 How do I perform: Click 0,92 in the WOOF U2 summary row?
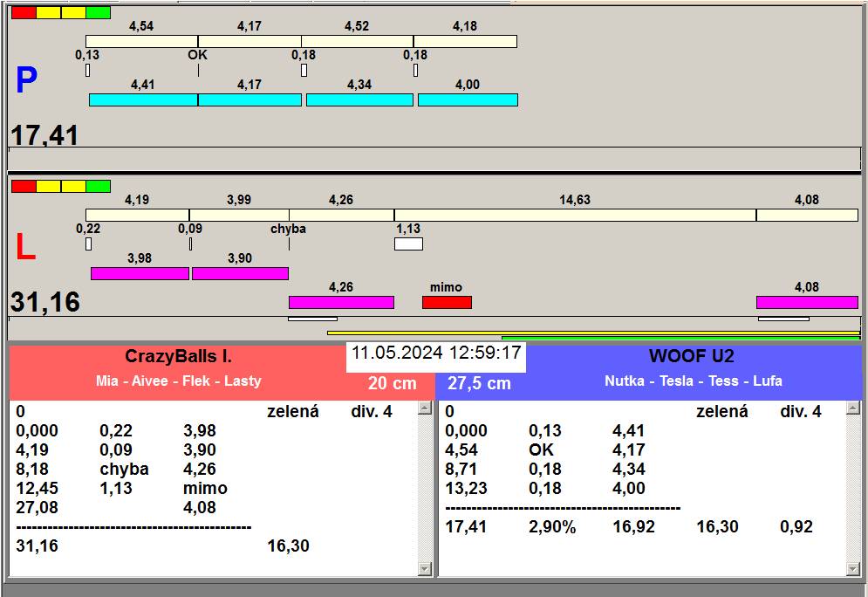[796, 526]
